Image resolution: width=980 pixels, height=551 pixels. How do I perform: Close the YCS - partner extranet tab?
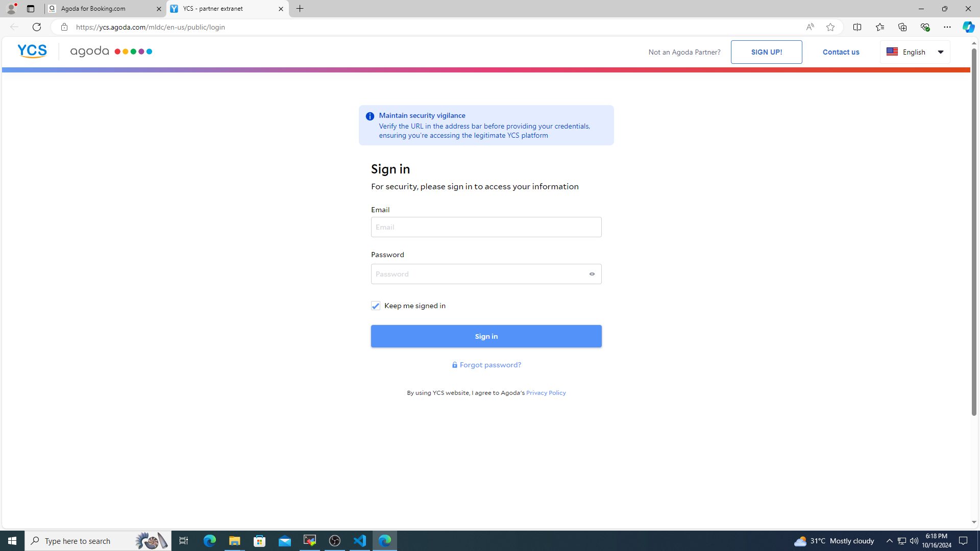(x=281, y=9)
